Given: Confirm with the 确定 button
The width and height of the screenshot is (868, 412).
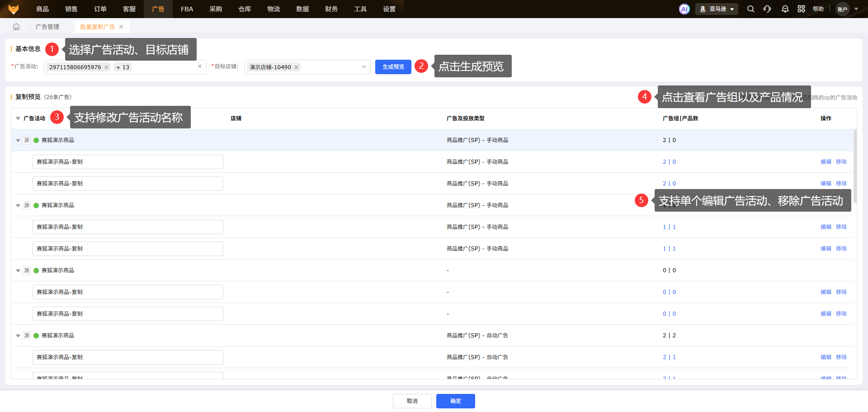Looking at the screenshot, I should click(x=456, y=401).
